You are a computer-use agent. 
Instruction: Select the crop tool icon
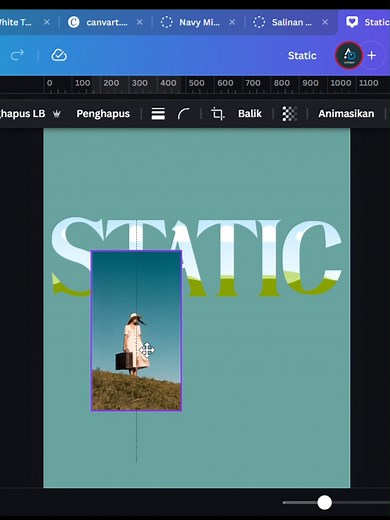point(218,114)
